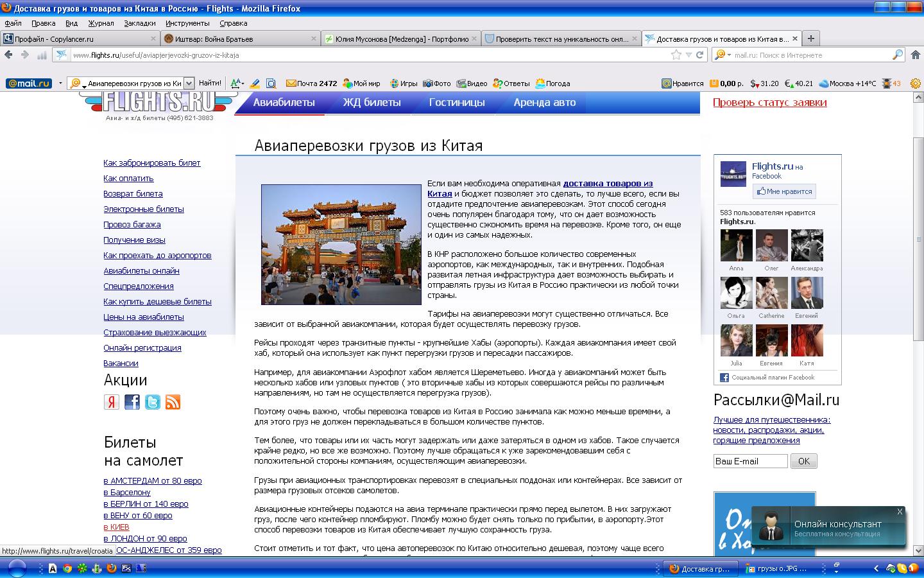The height and width of the screenshot is (578, 924).
Task: Open the RSS feed icon under Акции
Action: click(173, 402)
